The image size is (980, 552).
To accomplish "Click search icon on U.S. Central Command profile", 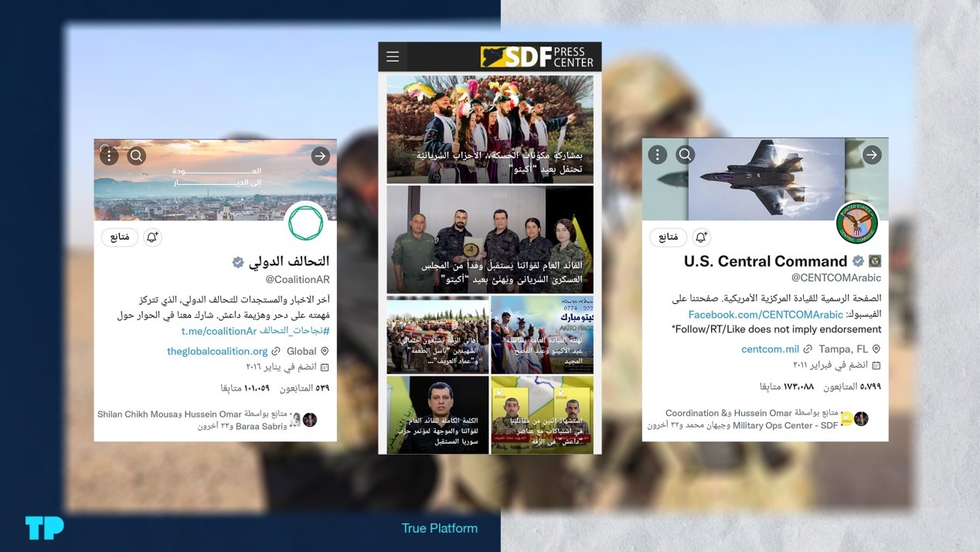I will pyautogui.click(x=685, y=155).
